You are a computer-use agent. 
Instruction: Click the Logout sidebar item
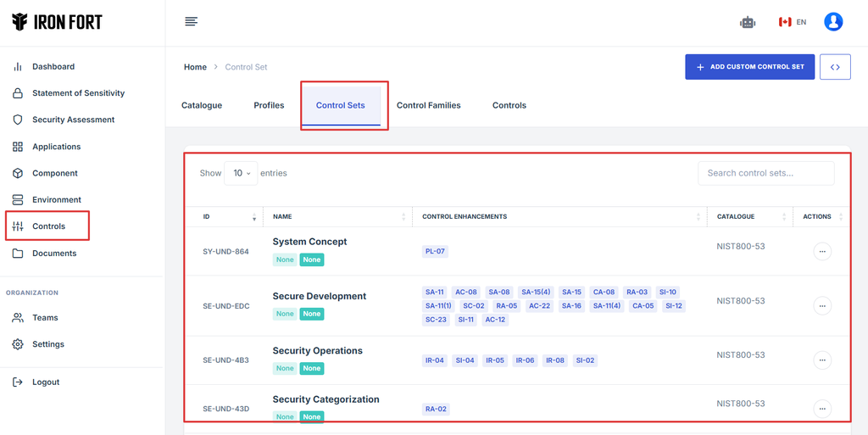tap(46, 382)
